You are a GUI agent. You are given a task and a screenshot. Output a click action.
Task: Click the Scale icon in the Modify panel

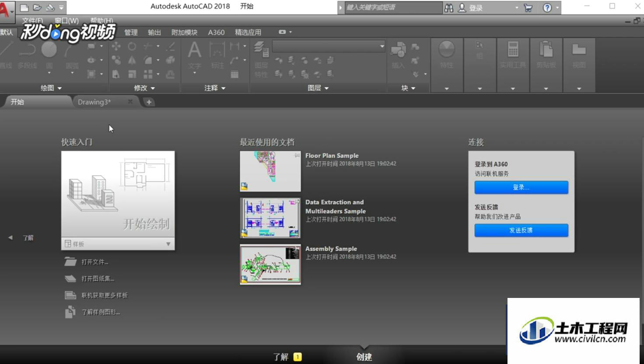[x=132, y=74]
